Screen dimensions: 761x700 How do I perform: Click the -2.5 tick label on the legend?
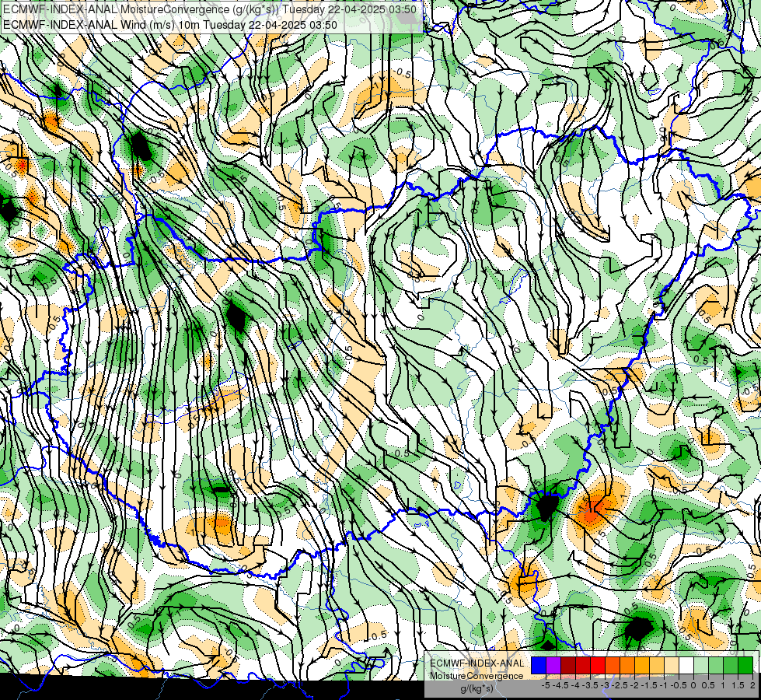coord(620,685)
